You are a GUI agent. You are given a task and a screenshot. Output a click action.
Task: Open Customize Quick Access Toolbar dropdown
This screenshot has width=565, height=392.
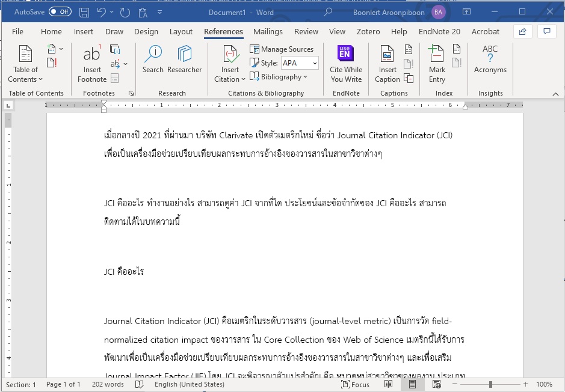[159, 12]
